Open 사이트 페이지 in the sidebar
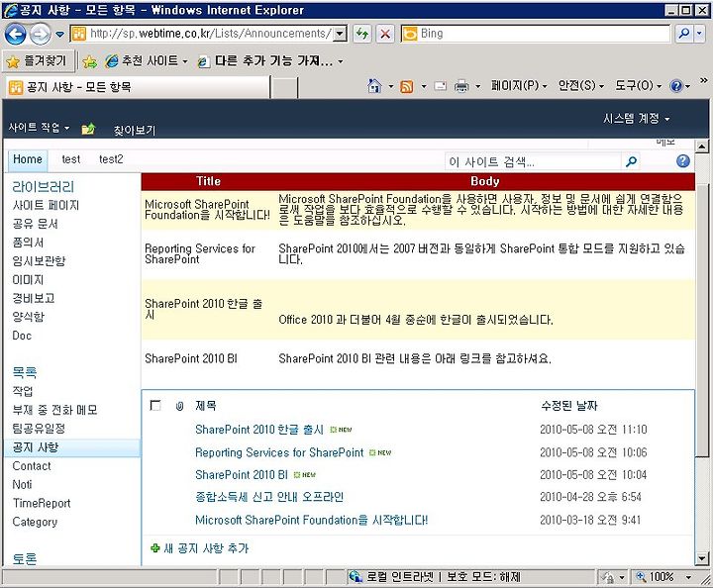The image size is (713, 588). [x=46, y=205]
